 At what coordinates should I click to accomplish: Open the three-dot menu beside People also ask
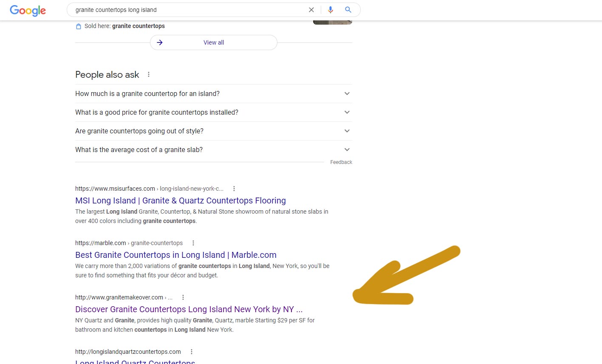(x=149, y=75)
